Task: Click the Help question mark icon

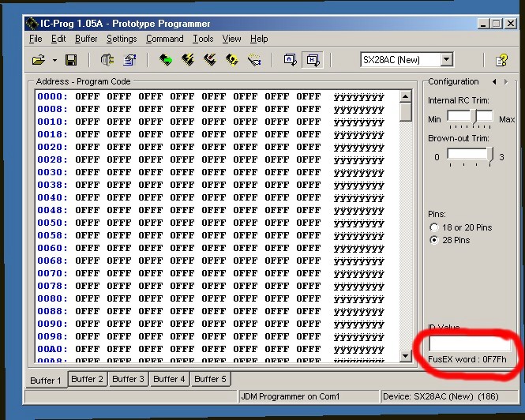Action: point(501,60)
